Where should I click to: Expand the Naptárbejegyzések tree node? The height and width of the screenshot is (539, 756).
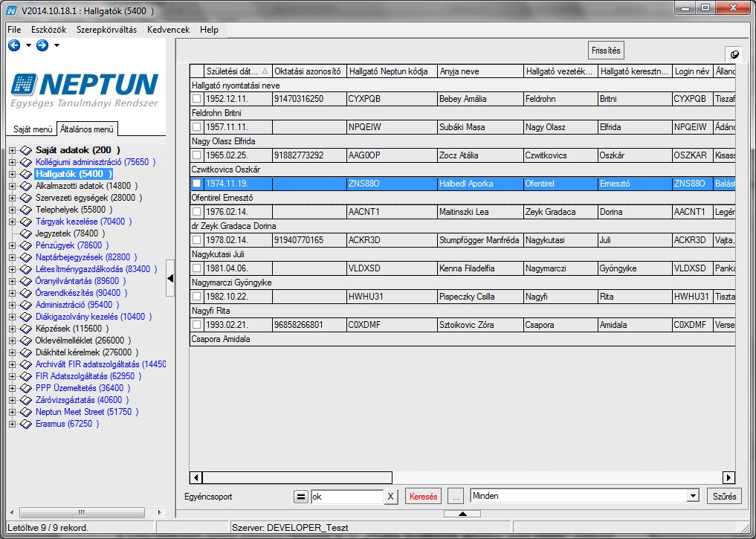tap(13, 257)
